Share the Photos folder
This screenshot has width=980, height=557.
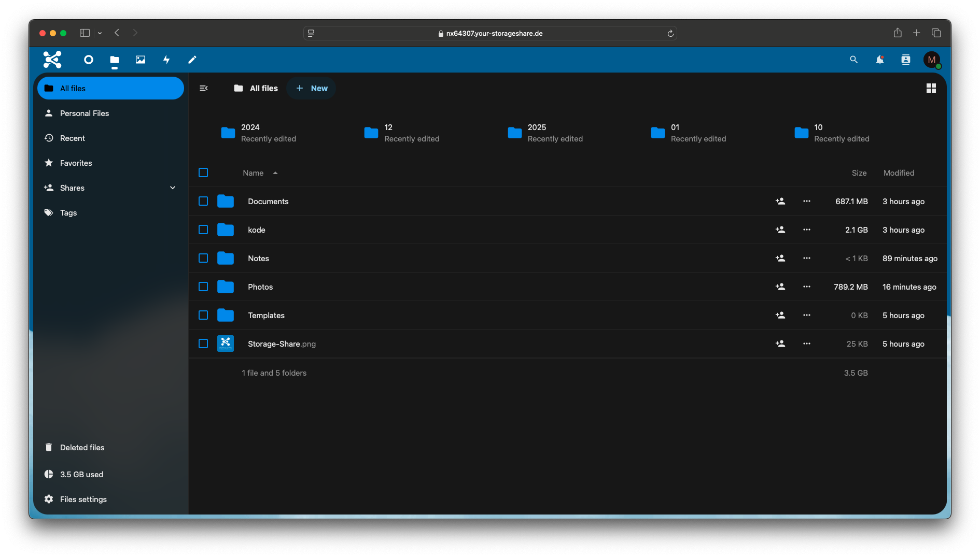click(780, 287)
